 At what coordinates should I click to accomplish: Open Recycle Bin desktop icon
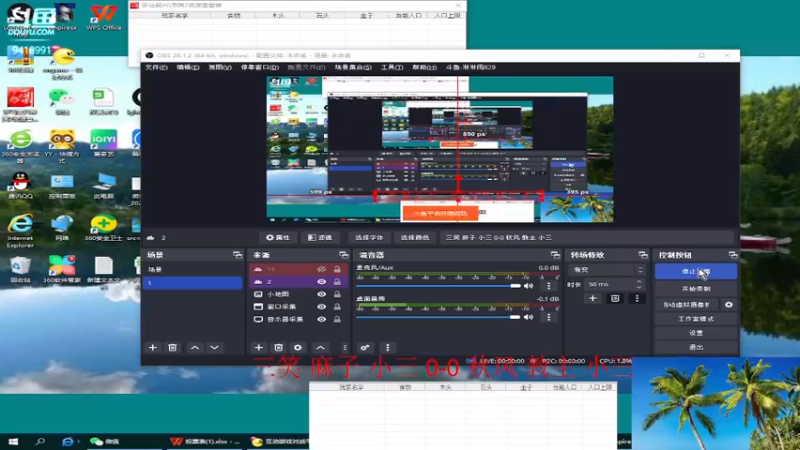[x=20, y=269]
